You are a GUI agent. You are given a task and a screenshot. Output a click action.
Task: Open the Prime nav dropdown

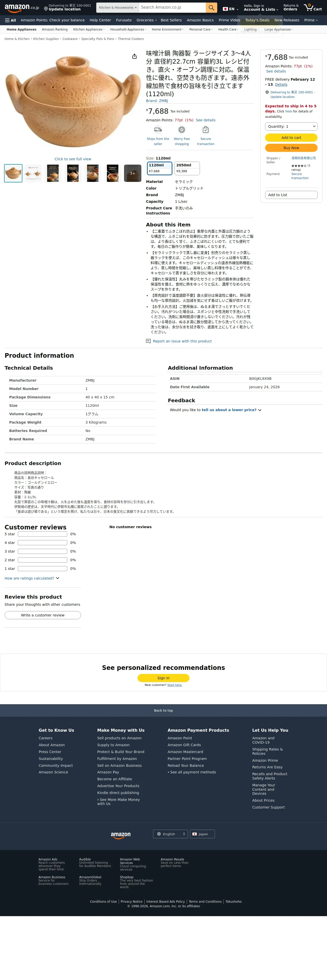click(311, 20)
